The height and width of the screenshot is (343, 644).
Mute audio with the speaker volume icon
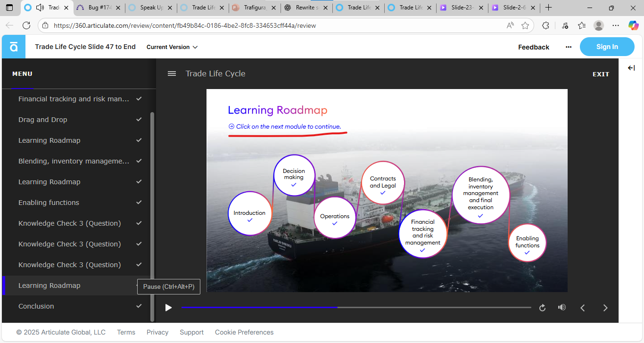(x=561, y=308)
